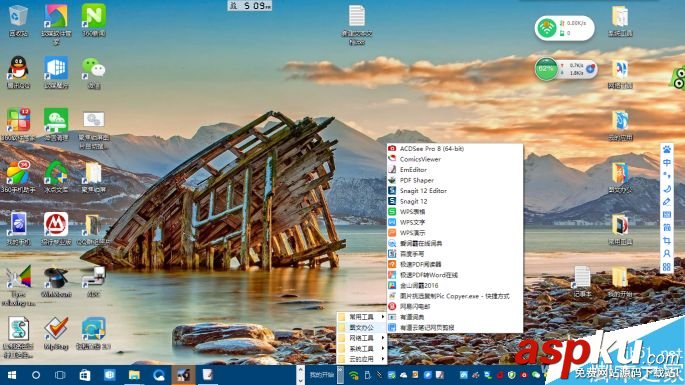Open the Recycle Bin desktop icon

tap(18, 21)
